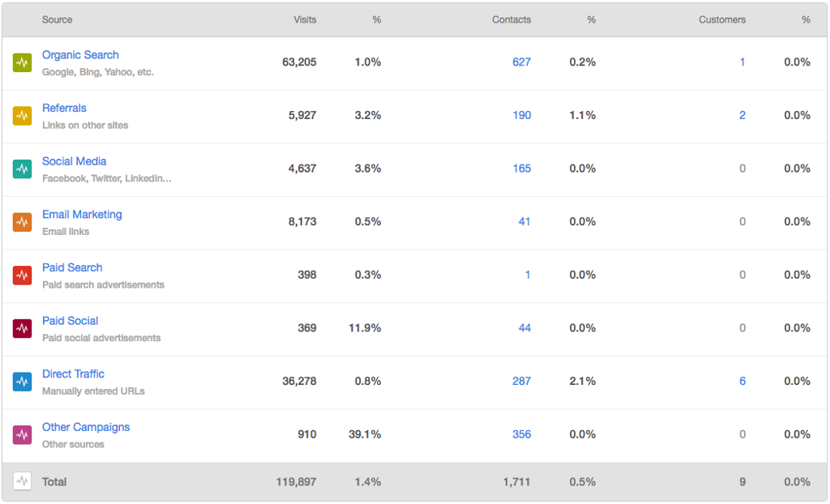
Task: View the 190 Referrals contacts
Action: click(x=521, y=116)
